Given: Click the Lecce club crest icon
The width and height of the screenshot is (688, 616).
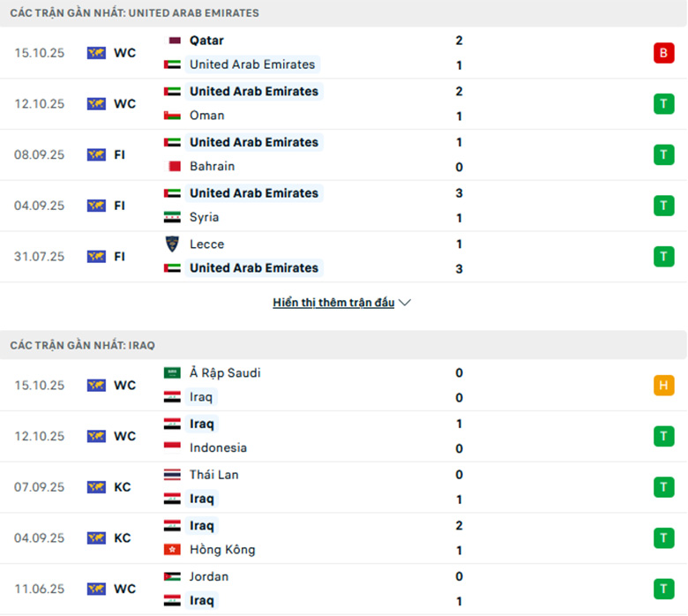Looking at the screenshot, I should click(173, 244).
